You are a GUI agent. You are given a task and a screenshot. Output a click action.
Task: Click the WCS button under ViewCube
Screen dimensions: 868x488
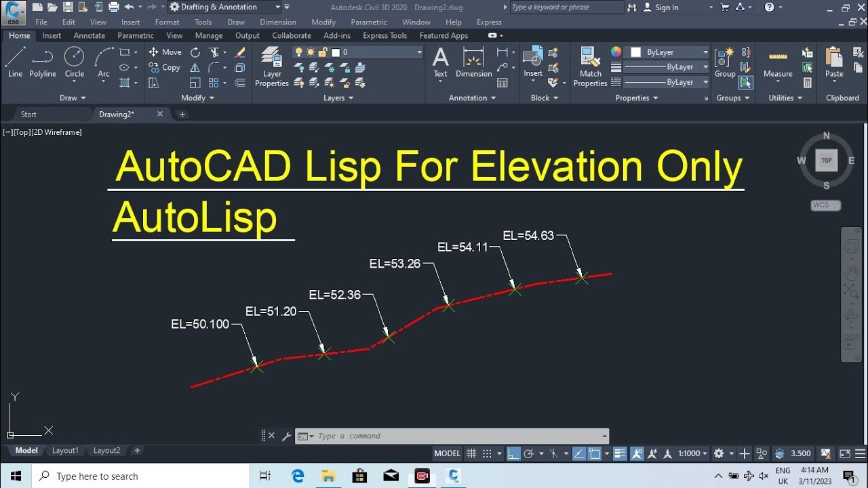click(825, 205)
